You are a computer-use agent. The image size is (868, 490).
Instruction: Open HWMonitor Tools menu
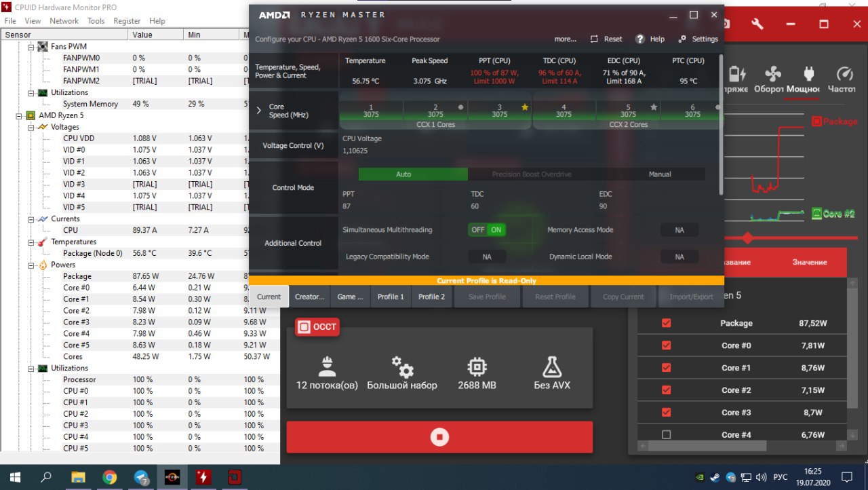coord(96,21)
